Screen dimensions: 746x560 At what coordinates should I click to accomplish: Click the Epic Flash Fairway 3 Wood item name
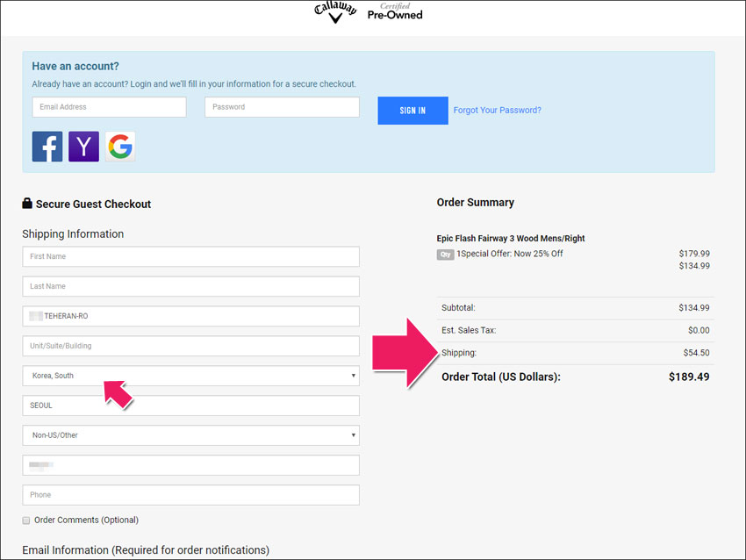point(511,239)
